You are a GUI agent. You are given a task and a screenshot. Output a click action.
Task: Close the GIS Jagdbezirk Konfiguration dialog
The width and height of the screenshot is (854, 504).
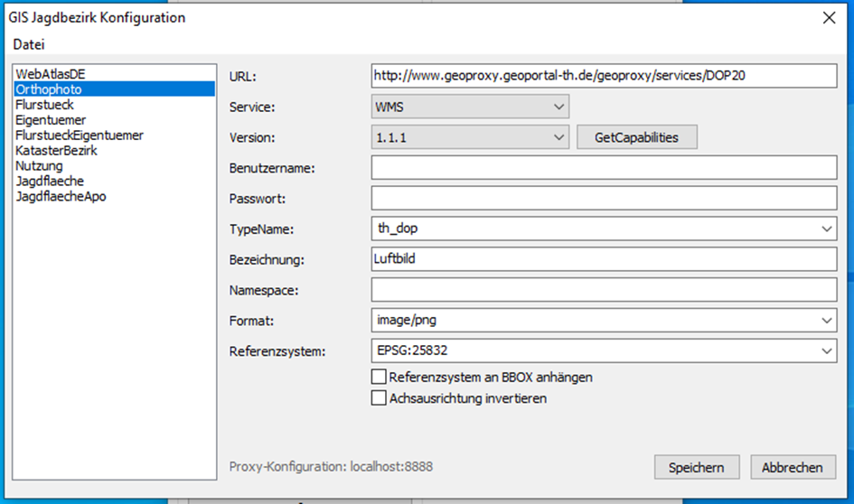828,17
